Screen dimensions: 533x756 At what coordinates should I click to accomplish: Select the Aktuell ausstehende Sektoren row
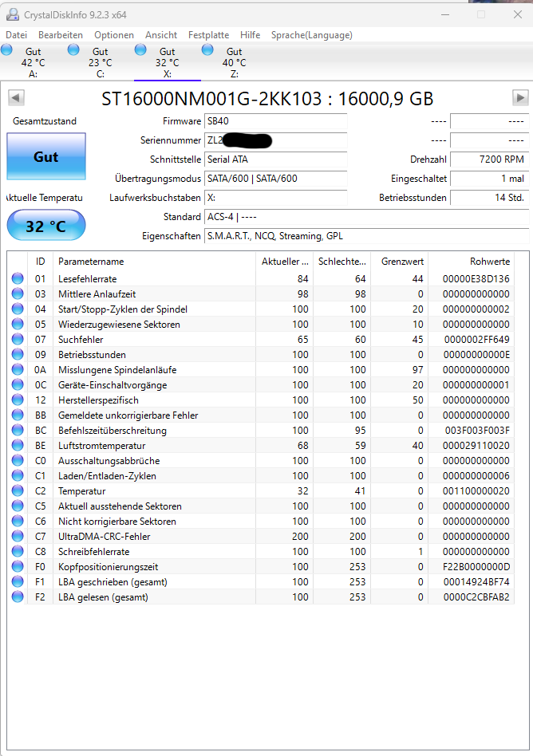point(260,506)
